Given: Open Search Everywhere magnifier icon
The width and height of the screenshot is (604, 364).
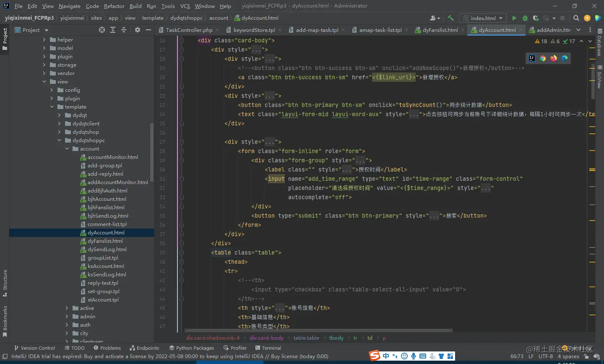Looking at the screenshot, I should point(576,18).
